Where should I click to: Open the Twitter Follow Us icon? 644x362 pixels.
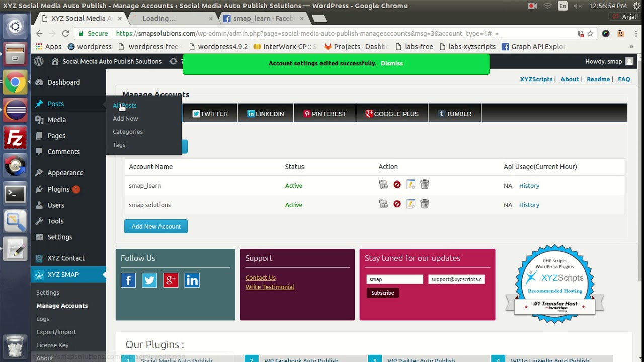[149, 280]
